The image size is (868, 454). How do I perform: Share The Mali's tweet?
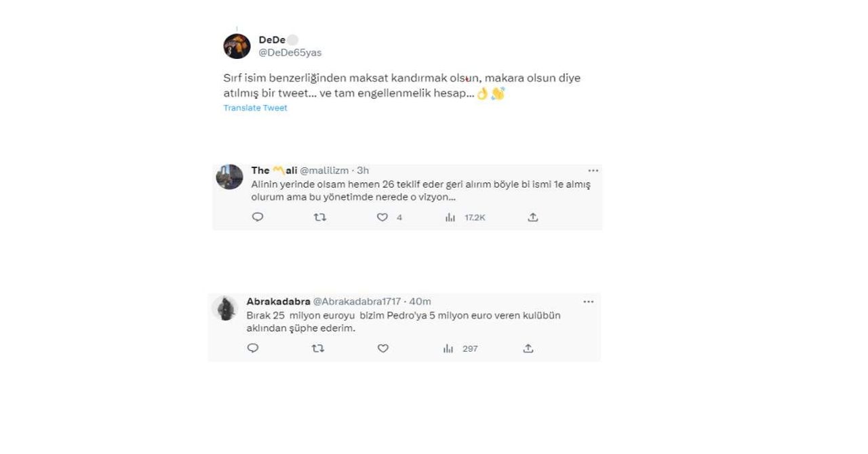533,217
